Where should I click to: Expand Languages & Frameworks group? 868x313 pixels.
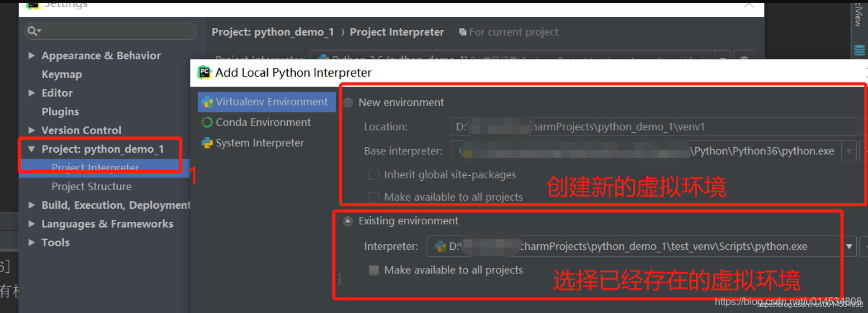(31, 224)
